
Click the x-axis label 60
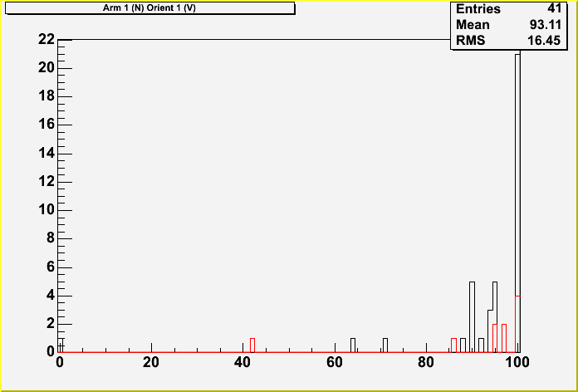[335, 362]
